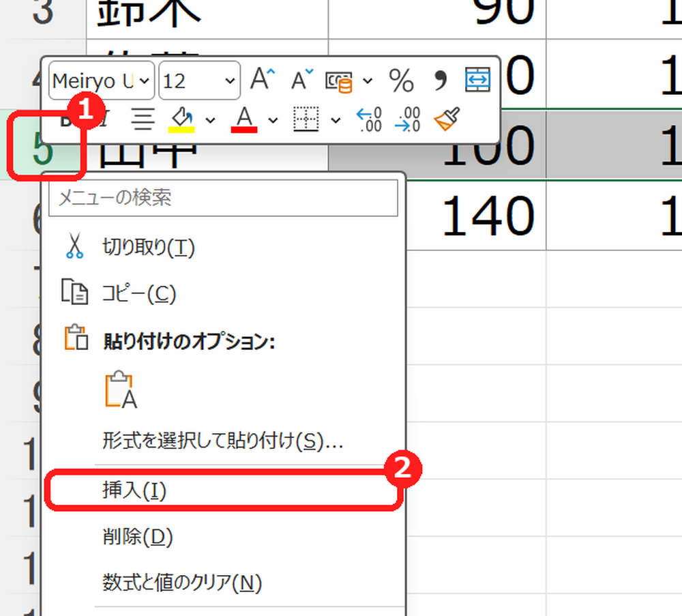Click the cell containing 90
682x616 pixels.
pyautogui.click(x=437, y=19)
